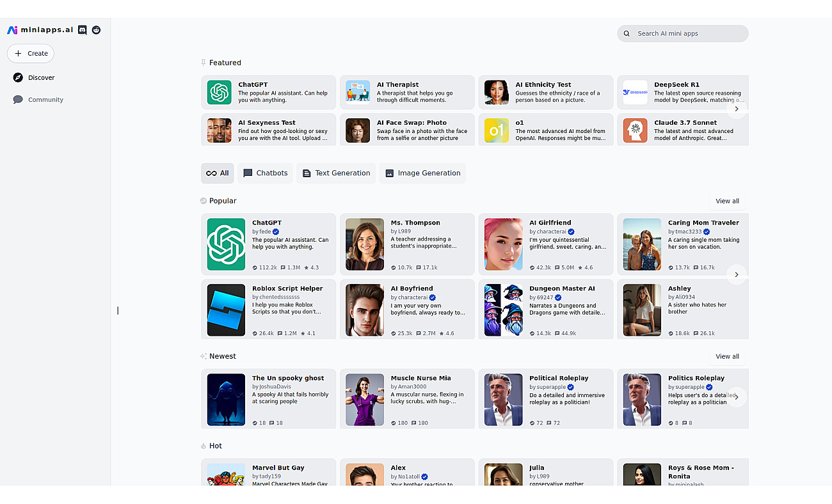Open the AI Sexyness Test thumbnail
Image resolution: width=832 pixels, height=504 pixels.
[x=220, y=130]
